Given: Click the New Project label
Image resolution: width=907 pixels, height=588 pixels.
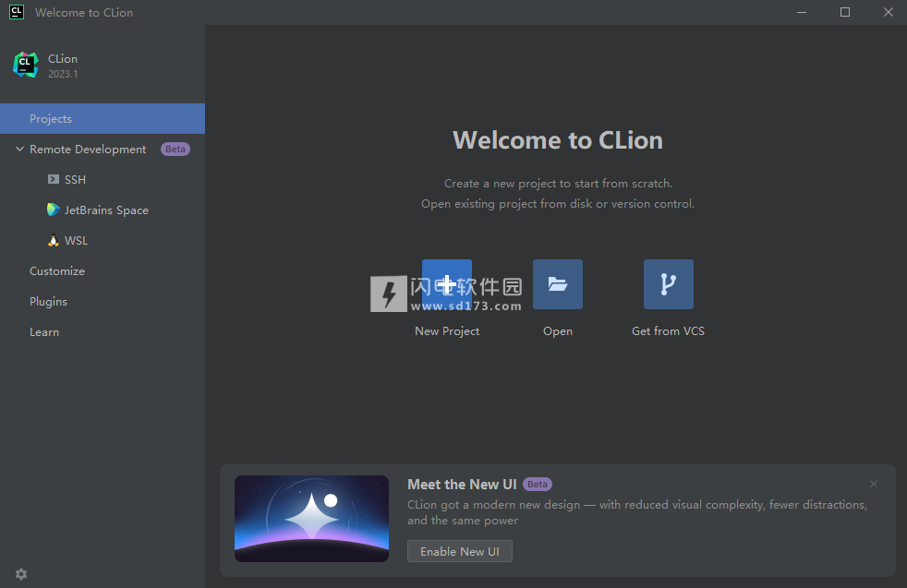Looking at the screenshot, I should tap(447, 331).
